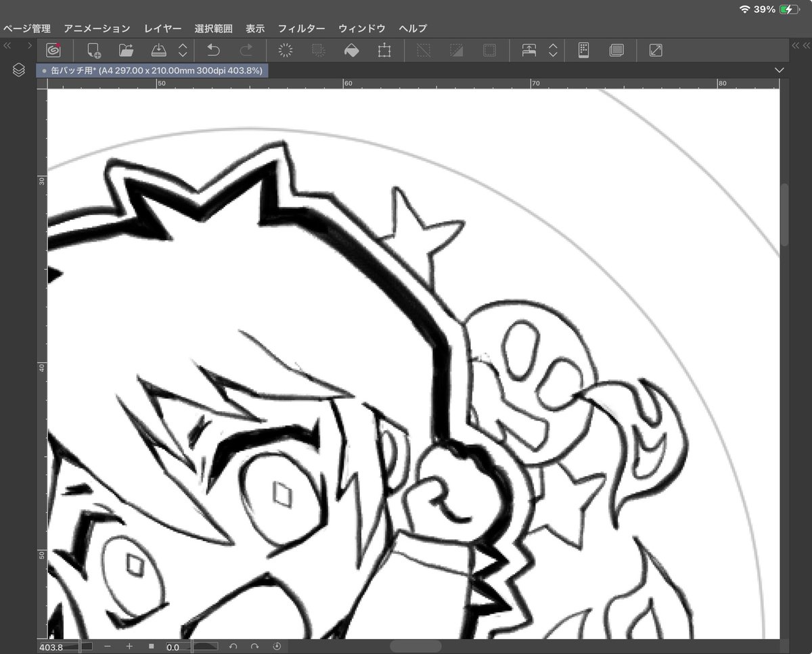Tap the Wi-Fi status icon
Viewport: 812px width, 654px height.
pos(745,9)
